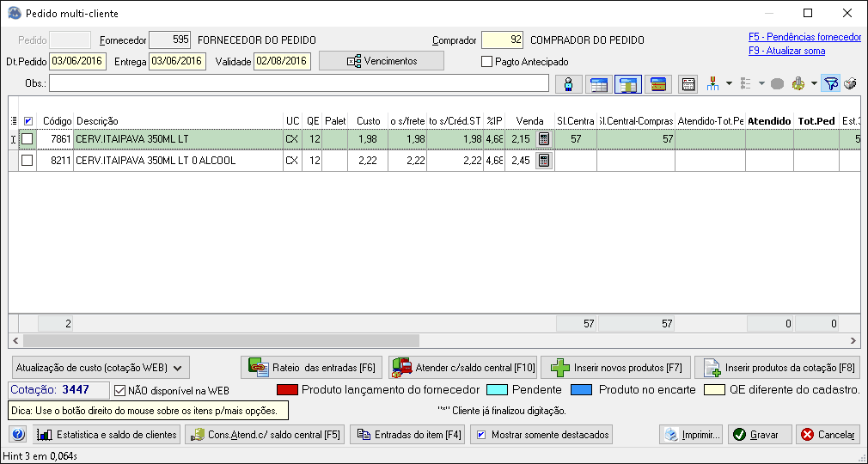Select CERV.ITAIPAVA 350ML LT 0 ALCOOL row
This screenshot has width=868, height=464.
point(434,161)
